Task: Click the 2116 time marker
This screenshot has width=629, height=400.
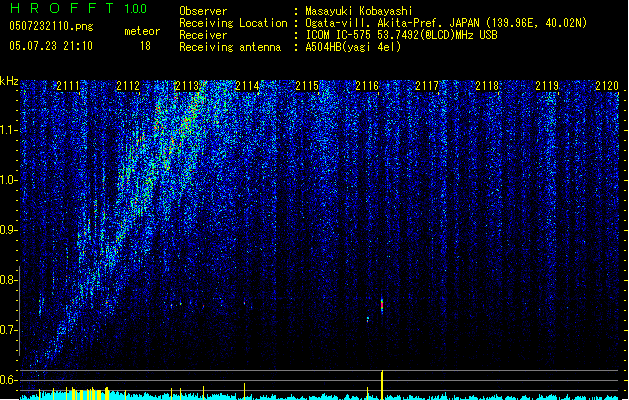Action: click(367, 86)
